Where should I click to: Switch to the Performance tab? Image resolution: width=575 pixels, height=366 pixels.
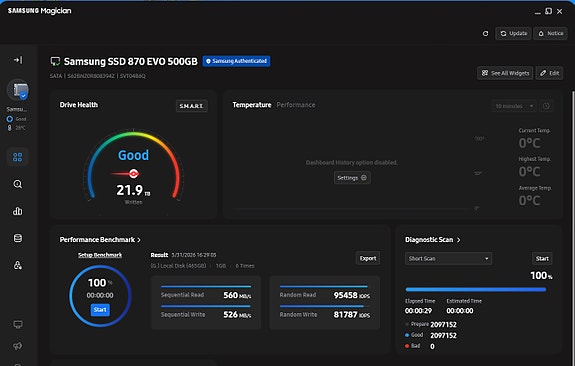(296, 105)
